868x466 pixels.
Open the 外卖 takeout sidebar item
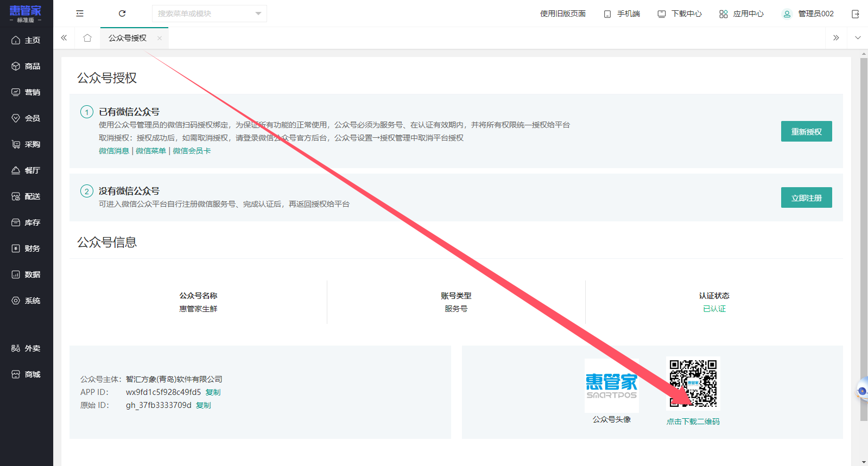pyautogui.click(x=26, y=348)
